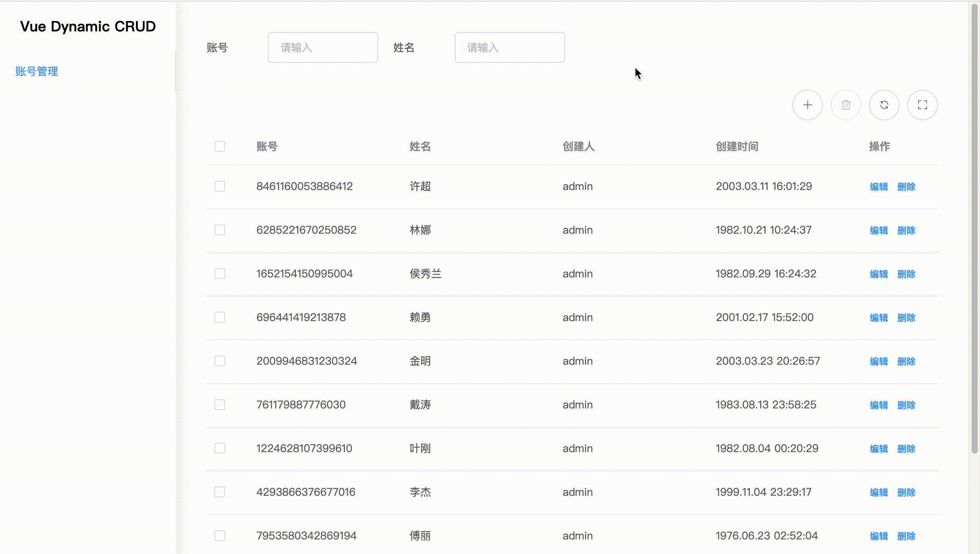The image size is (980, 554).
Task: Click 编辑 for 林娜's row
Action: tap(879, 230)
